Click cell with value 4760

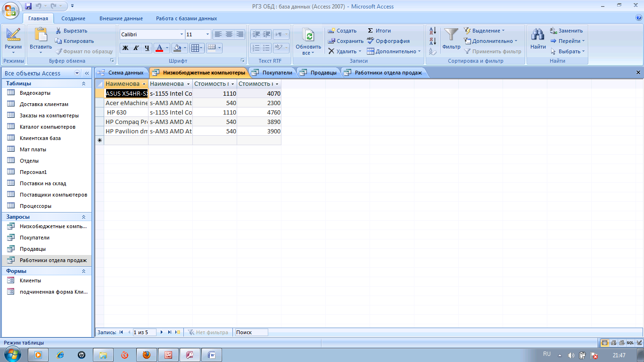pos(259,112)
